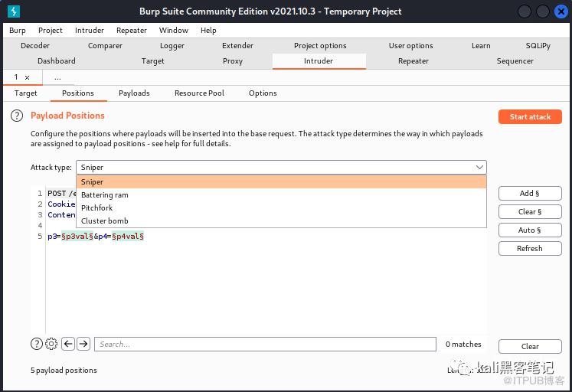The width and height of the screenshot is (572, 392).
Task: Expand the Attack type dropdown
Action: 479,167
